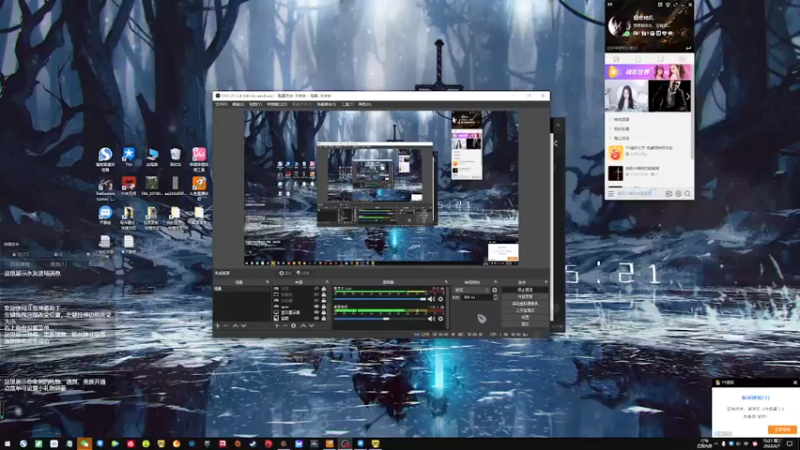This screenshot has height=450, width=800.
Task: Expand second group in YY contact list
Action: (611, 129)
